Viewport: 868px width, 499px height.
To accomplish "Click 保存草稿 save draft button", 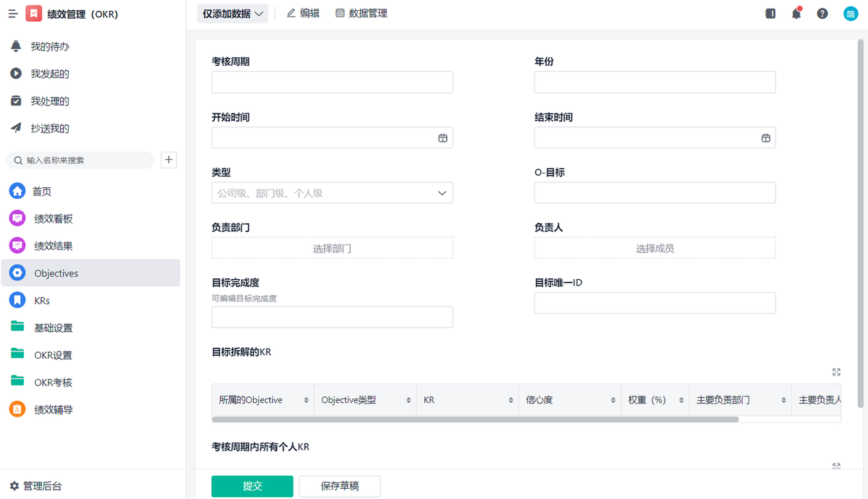I will click(x=340, y=486).
